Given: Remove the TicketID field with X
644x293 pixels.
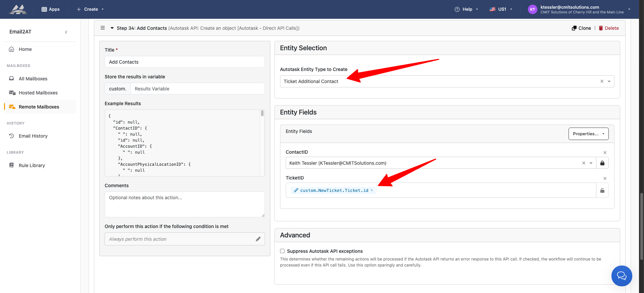Looking at the screenshot, I should tap(605, 178).
